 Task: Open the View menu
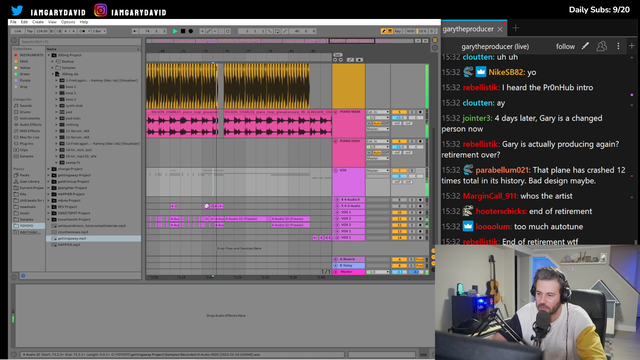52,22
